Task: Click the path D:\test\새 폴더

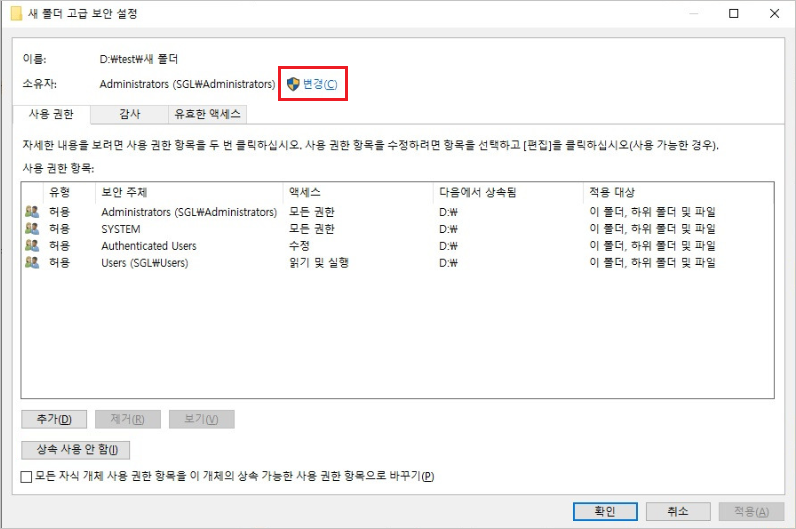Action: [x=139, y=59]
